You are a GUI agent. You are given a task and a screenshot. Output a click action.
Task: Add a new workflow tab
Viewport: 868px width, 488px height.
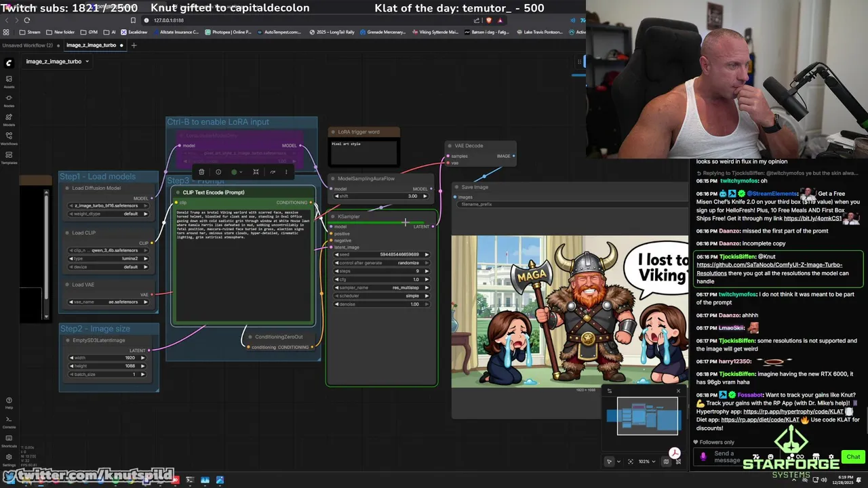pyautogui.click(x=134, y=45)
